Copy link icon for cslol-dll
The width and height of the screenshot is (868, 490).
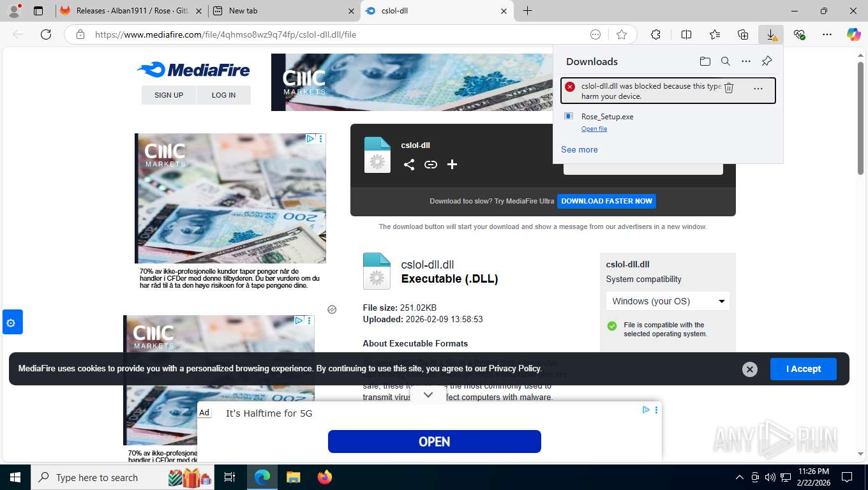click(x=431, y=165)
